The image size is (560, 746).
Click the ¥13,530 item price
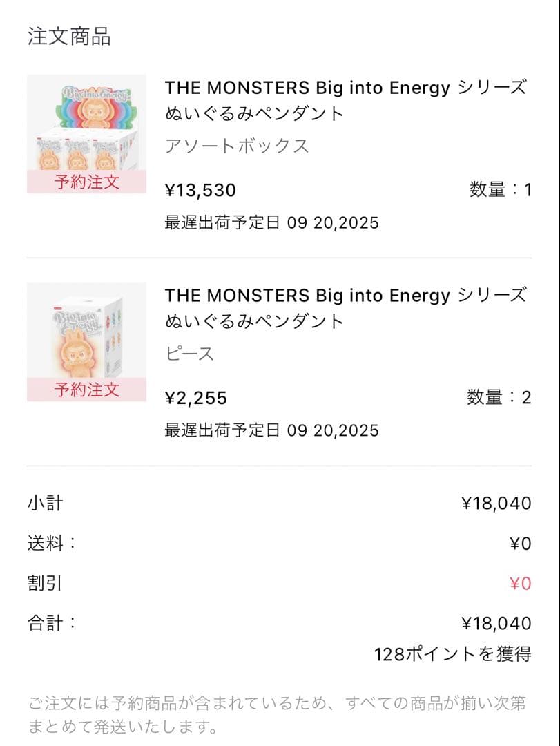point(200,190)
